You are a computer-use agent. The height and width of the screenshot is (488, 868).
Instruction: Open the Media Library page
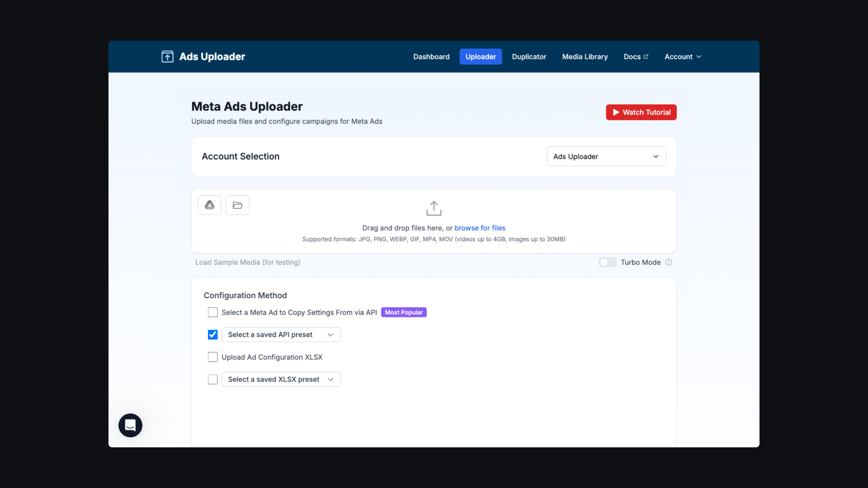[585, 56]
